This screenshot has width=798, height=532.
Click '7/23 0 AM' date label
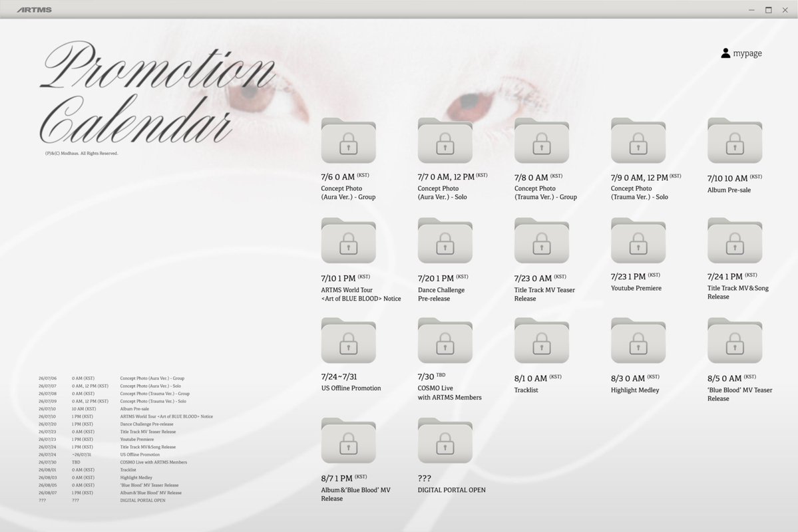540,278
